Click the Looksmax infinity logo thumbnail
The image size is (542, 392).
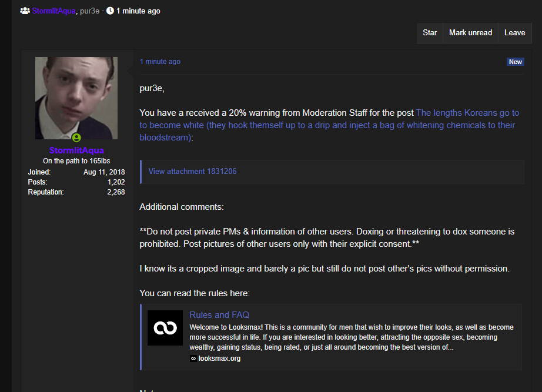point(165,328)
